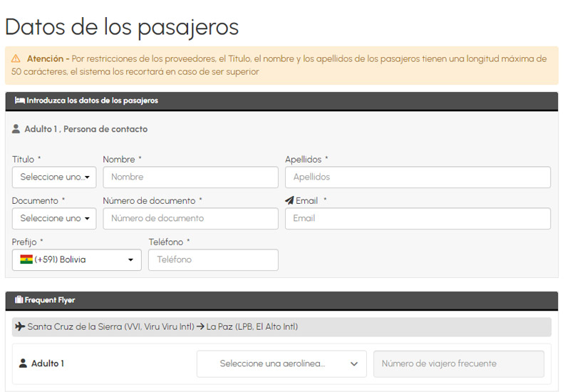The image size is (570, 392).
Task: Focus the Nombre input field
Action: [190, 177]
